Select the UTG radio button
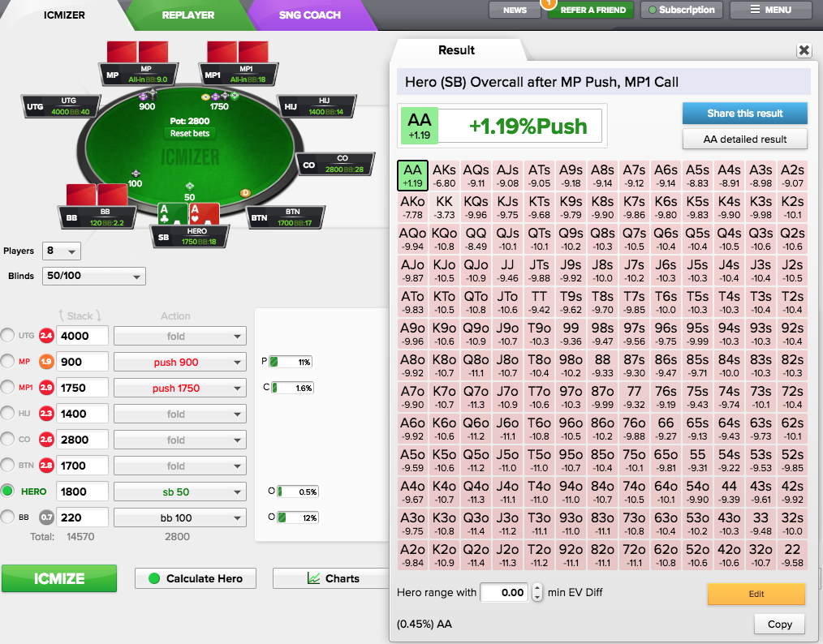The width and height of the screenshot is (823, 644). (x=8, y=335)
